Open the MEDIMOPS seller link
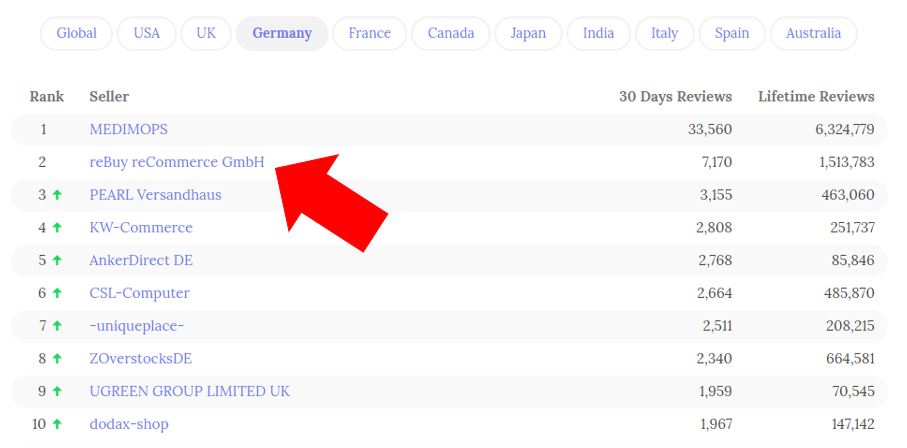Screen dimensions: 907x448 coord(128,129)
